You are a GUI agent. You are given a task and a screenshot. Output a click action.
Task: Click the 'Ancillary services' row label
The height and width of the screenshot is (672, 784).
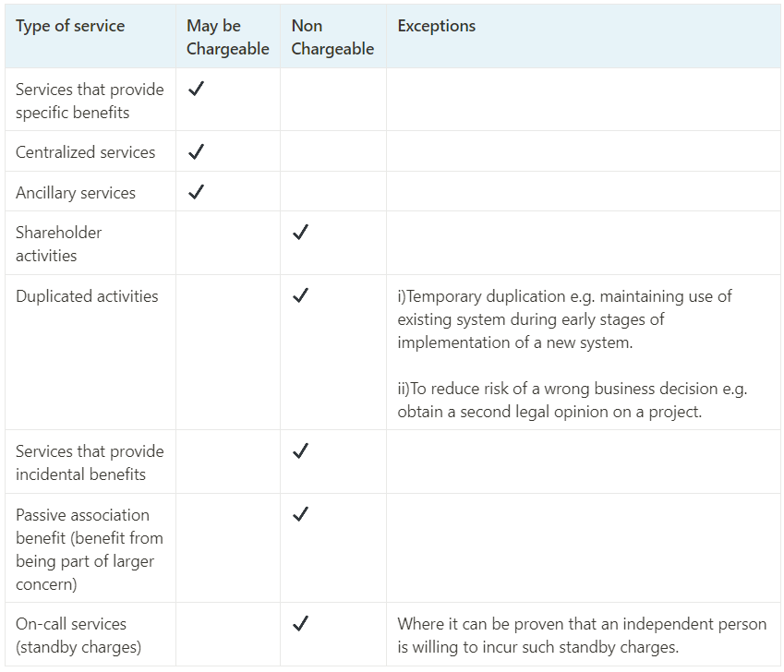click(76, 193)
